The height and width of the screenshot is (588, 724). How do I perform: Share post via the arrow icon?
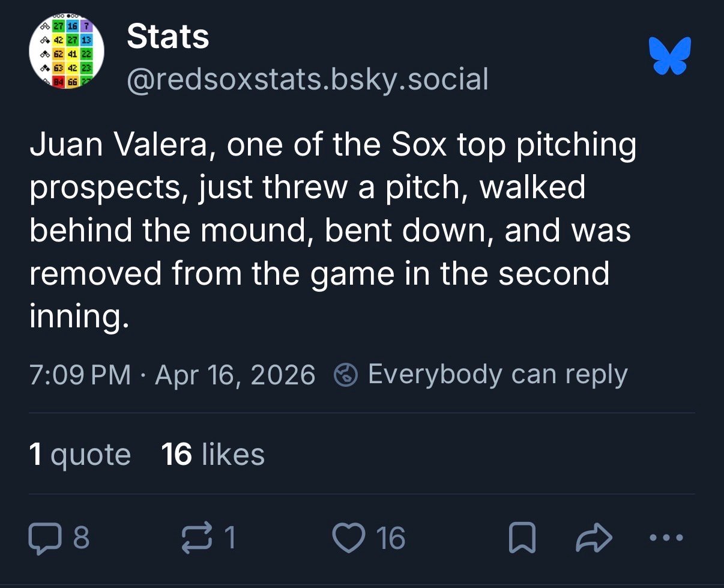(594, 539)
